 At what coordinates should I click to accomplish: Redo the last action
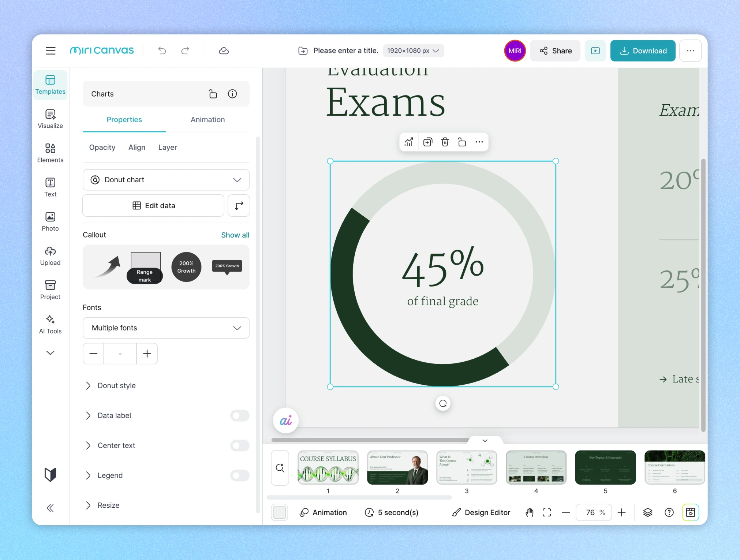coord(185,51)
